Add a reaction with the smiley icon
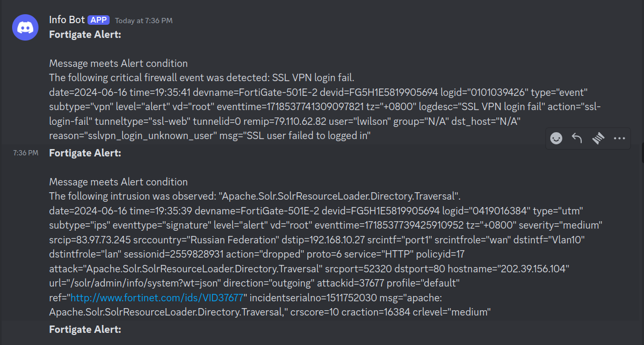The width and height of the screenshot is (644, 345). (556, 138)
